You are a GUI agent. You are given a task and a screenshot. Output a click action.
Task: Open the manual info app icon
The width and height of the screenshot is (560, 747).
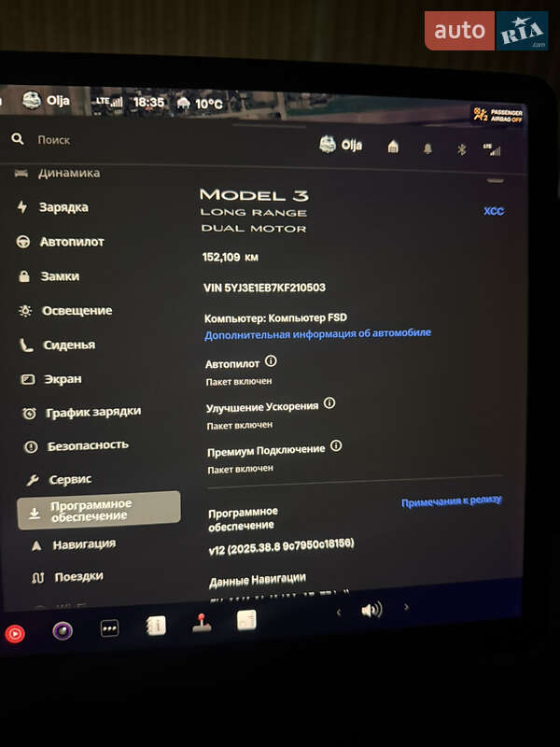click(x=156, y=626)
